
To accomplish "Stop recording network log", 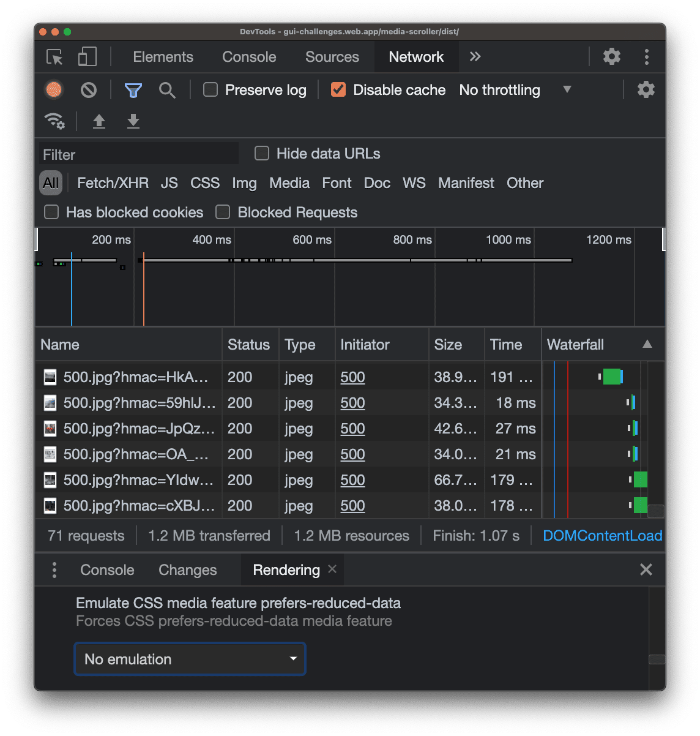I will tap(54, 89).
